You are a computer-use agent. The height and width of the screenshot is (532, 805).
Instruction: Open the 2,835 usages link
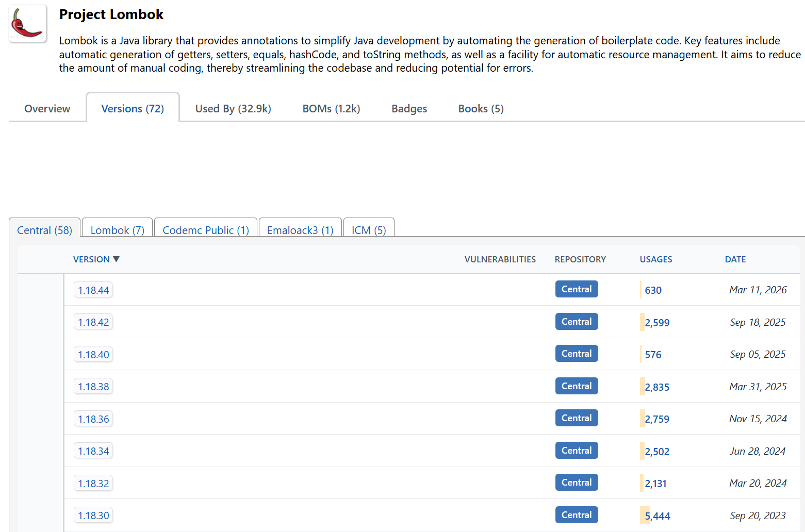[x=657, y=387]
